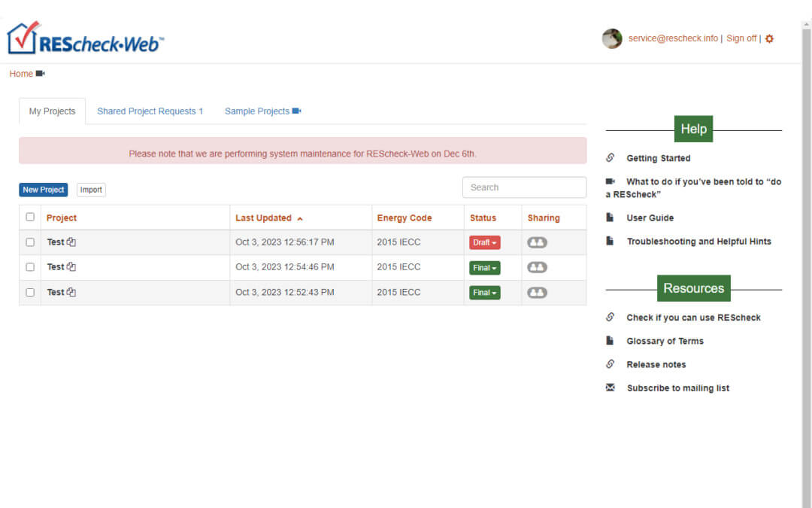Image resolution: width=812 pixels, height=508 pixels.
Task: Check the box for the first Test project
Action: click(x=30, y=242)
